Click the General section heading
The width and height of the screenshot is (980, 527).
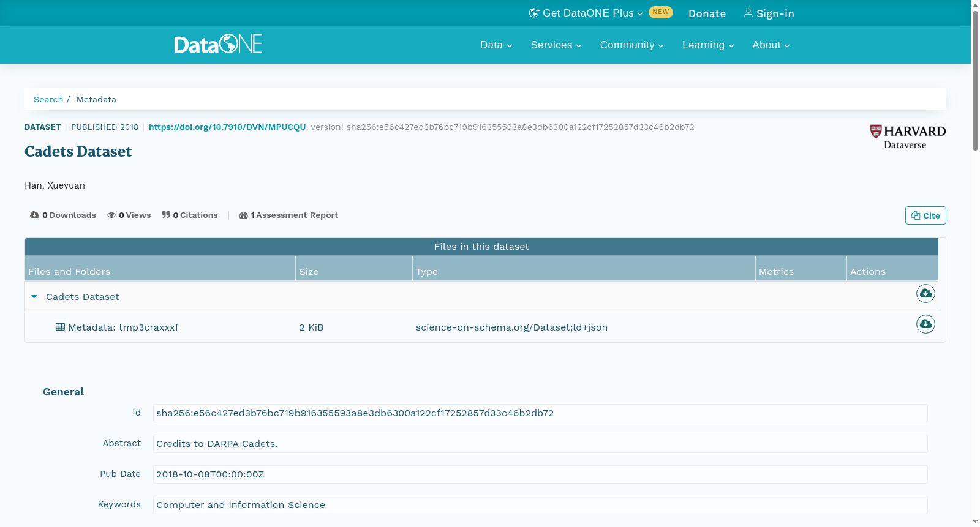coord(63,392)
